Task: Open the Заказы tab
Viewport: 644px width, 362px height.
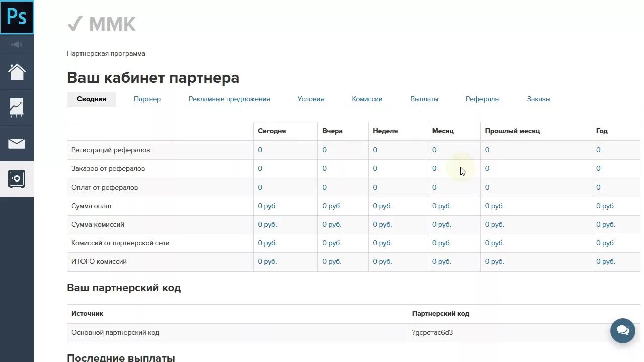Action: point(538,99)
